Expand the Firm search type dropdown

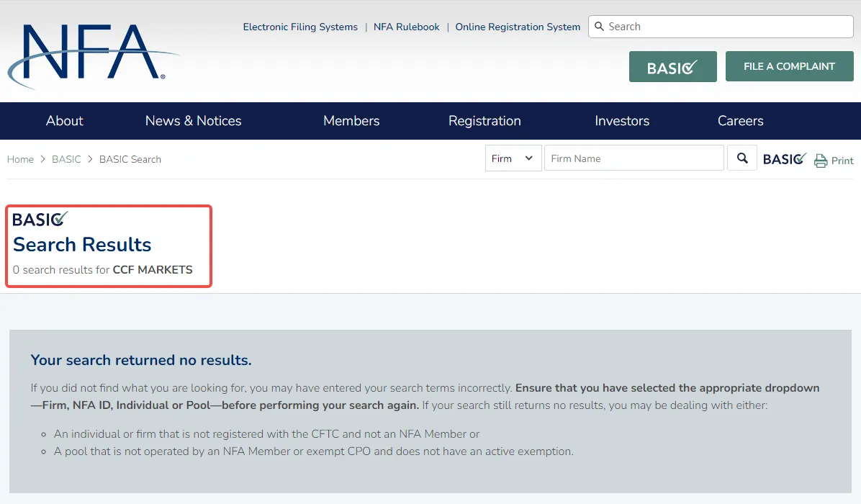click(513, 158)
